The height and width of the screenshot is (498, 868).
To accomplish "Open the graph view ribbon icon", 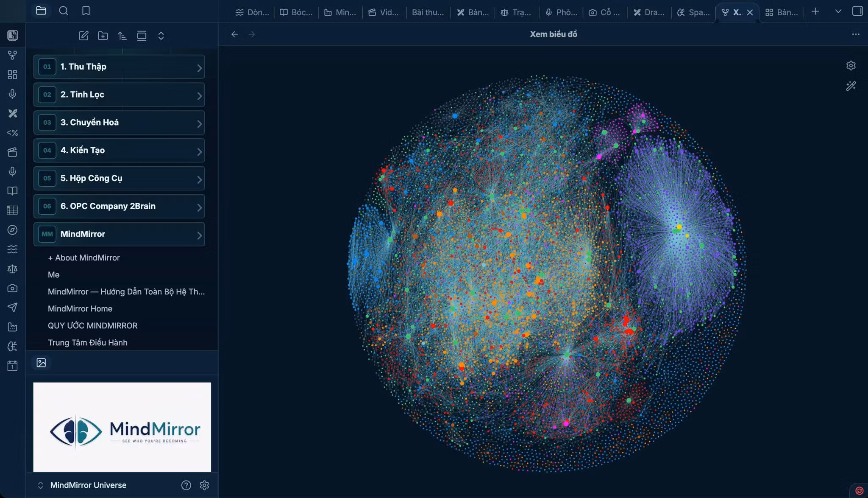I will click(12, 55).
